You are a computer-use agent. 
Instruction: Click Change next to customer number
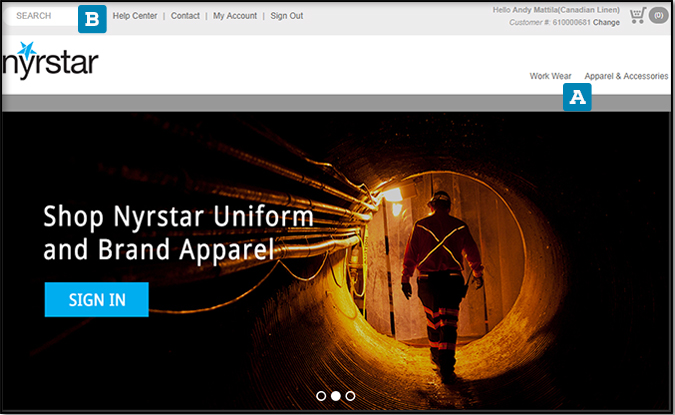pyautogui.click(x=606, y=22)
